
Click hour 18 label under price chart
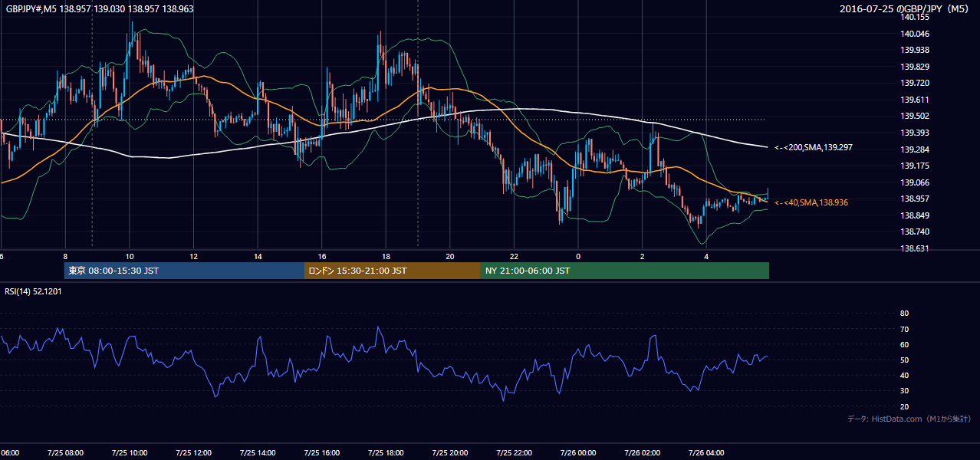tap(386, 256)
